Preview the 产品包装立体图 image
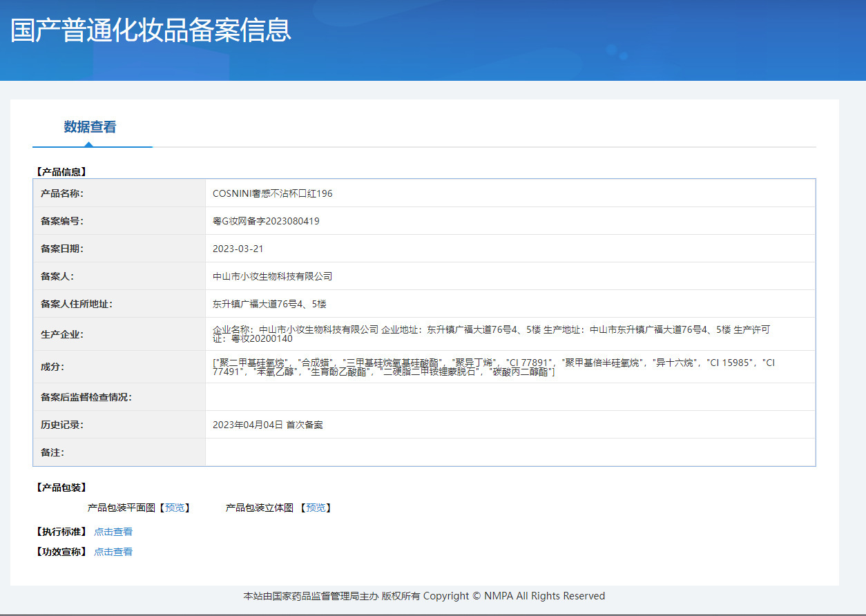 [x=316, y=508]
